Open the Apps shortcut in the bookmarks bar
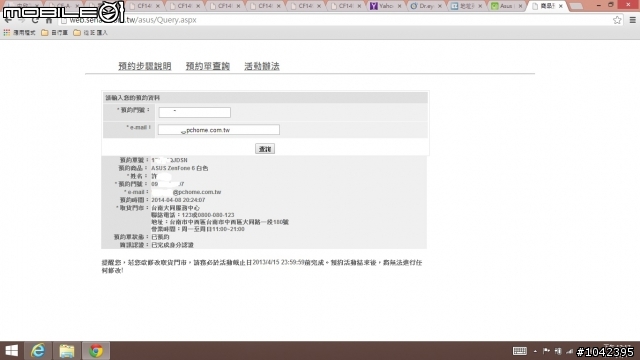The height and width of the screenshot is (360, 640). [20, 33]
